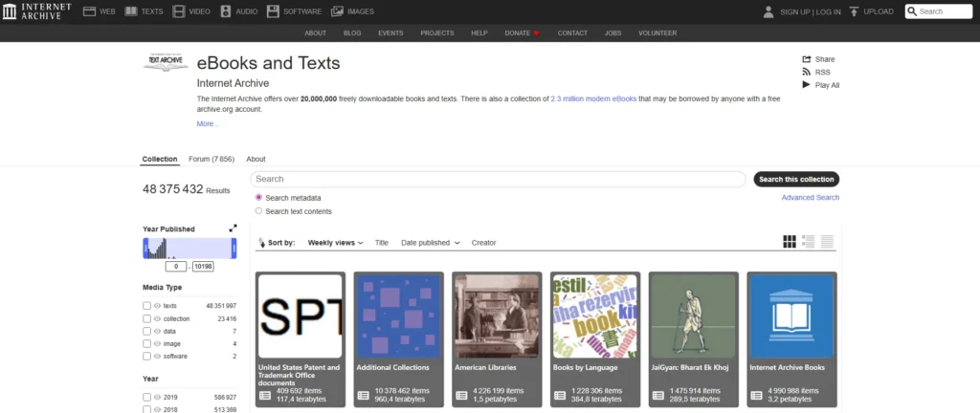Switch to extended list view

(808, 242)
